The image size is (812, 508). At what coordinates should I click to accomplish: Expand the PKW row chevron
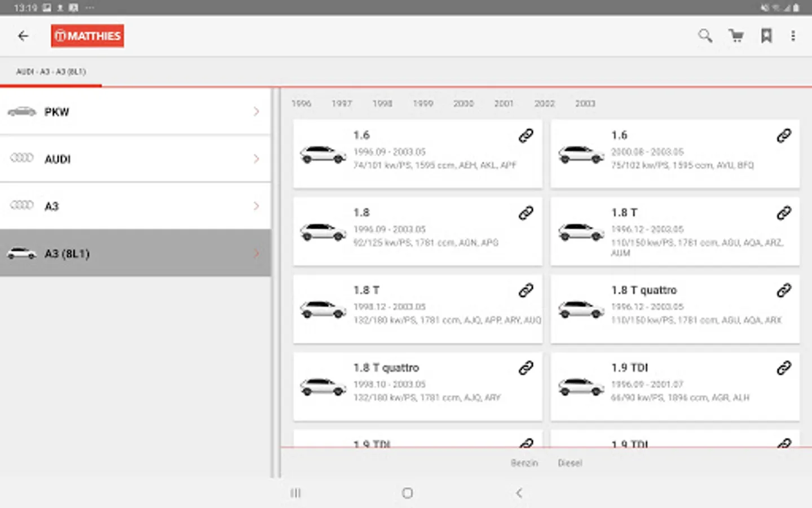[257, 111]
